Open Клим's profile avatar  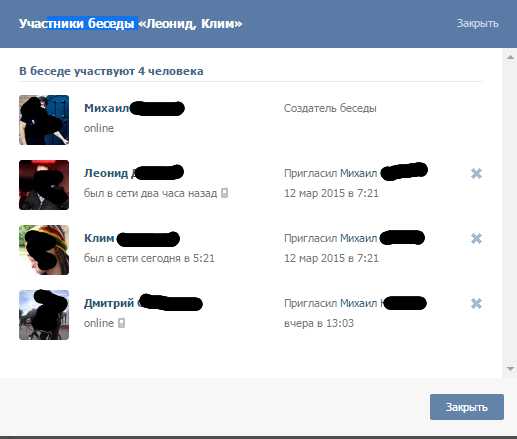[x=44, y=250]
